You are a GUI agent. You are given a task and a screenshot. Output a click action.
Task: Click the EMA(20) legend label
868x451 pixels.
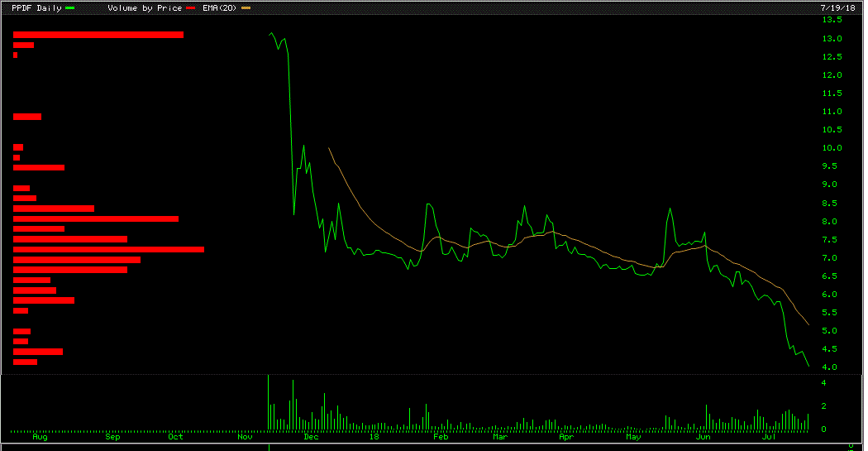coord(220,7)
